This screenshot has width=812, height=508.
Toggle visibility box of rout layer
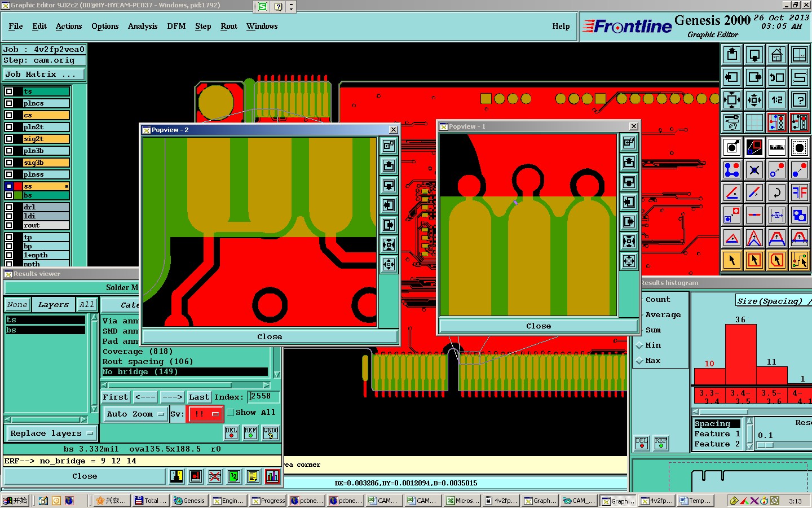pyautogui.click(x=9, y=225)
